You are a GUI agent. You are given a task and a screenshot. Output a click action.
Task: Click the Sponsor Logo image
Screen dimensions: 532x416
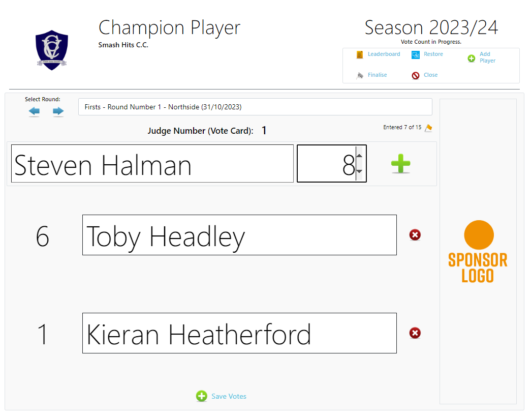tap(478, 251)
